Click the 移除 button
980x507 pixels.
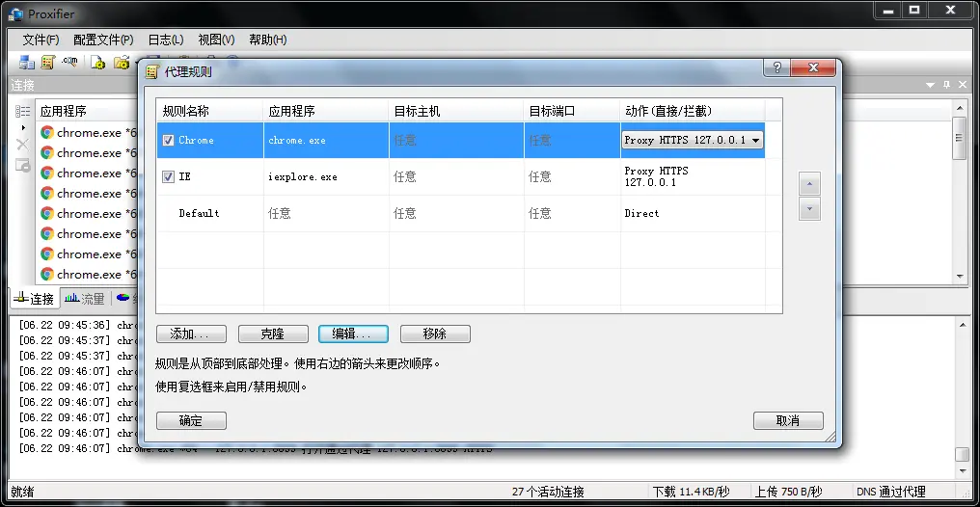[435, 334]
